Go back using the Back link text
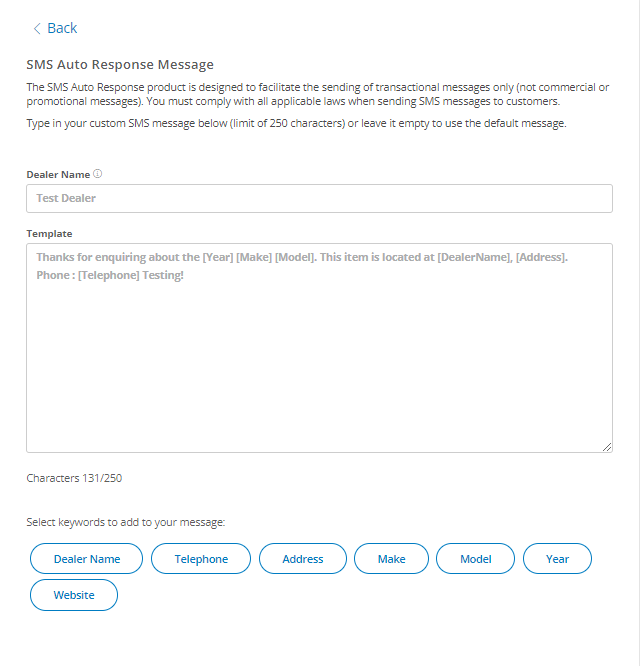640x666 pixels. [62, 28]
